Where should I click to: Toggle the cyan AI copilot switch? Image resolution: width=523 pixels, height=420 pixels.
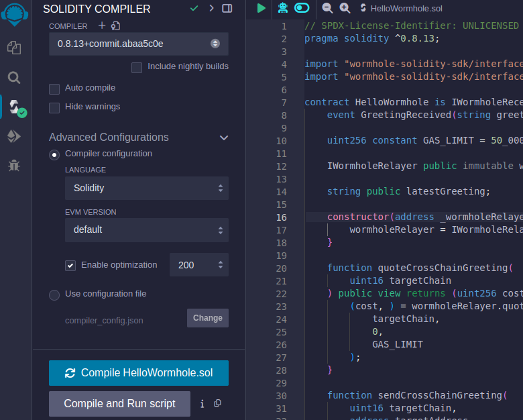pos(302,8)
